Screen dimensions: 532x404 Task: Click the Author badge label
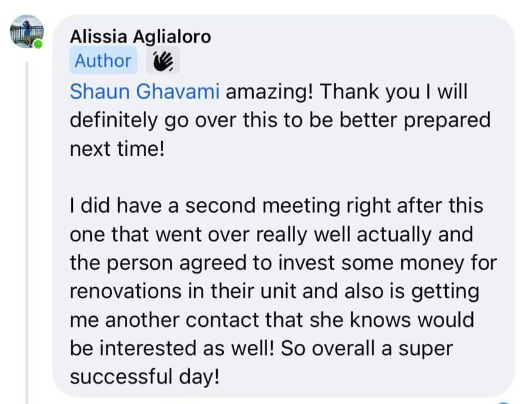click(x=103, y=61)
